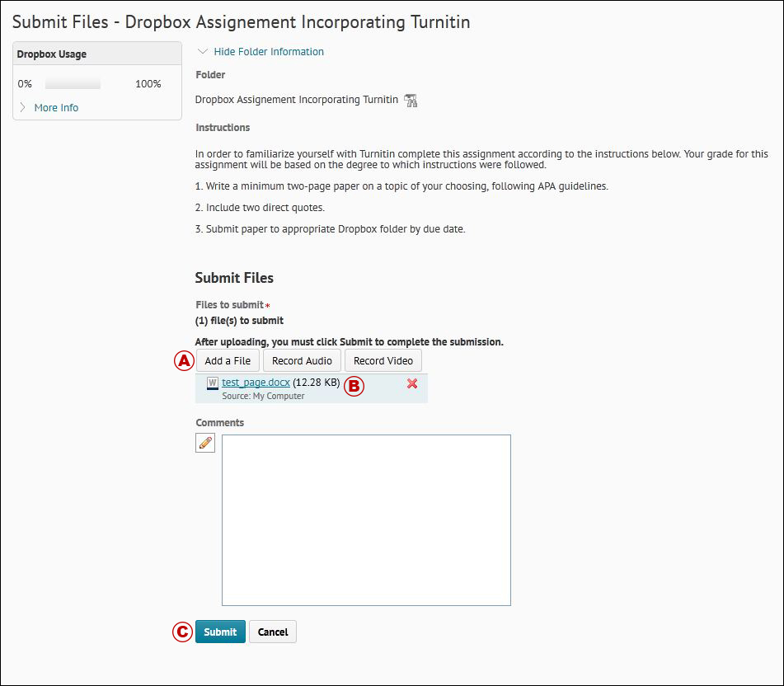Viewport: 784px width, 686px height.
Task: Click the red circled B annotation marker
Action: [354, 386]
